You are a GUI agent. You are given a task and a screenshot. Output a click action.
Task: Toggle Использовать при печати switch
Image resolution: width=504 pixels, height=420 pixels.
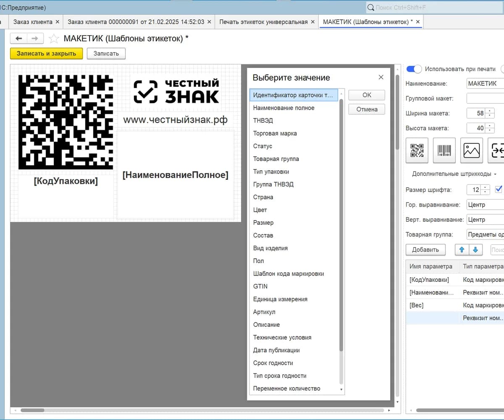414,69
